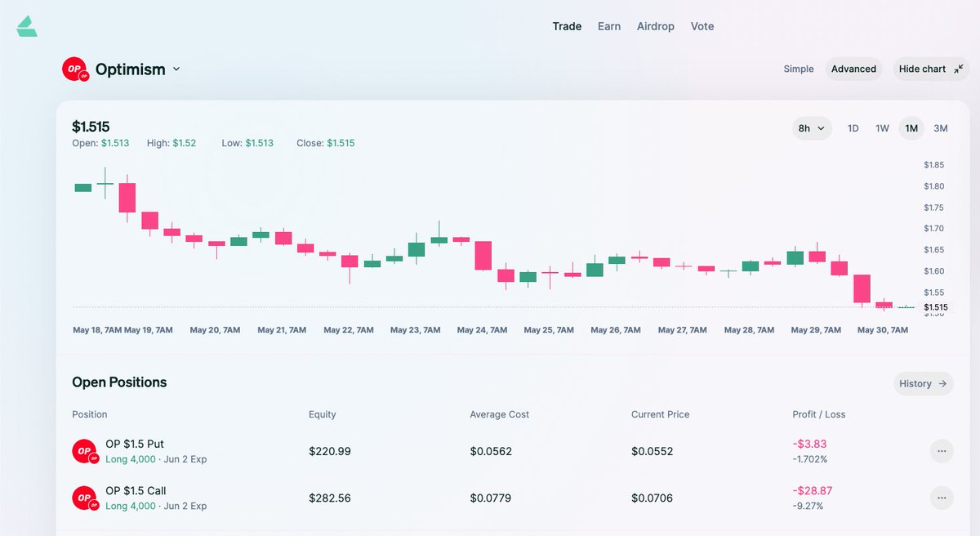
Task: Click the red OP token icon beside Optimism
Action: [74, 69]
